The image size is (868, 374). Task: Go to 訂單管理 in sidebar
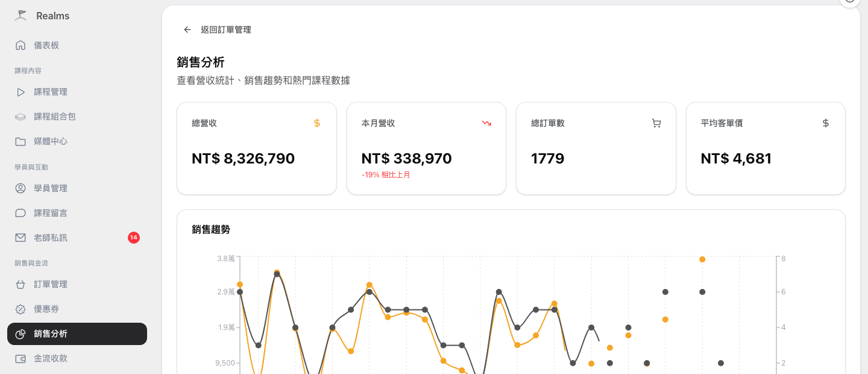77,284
